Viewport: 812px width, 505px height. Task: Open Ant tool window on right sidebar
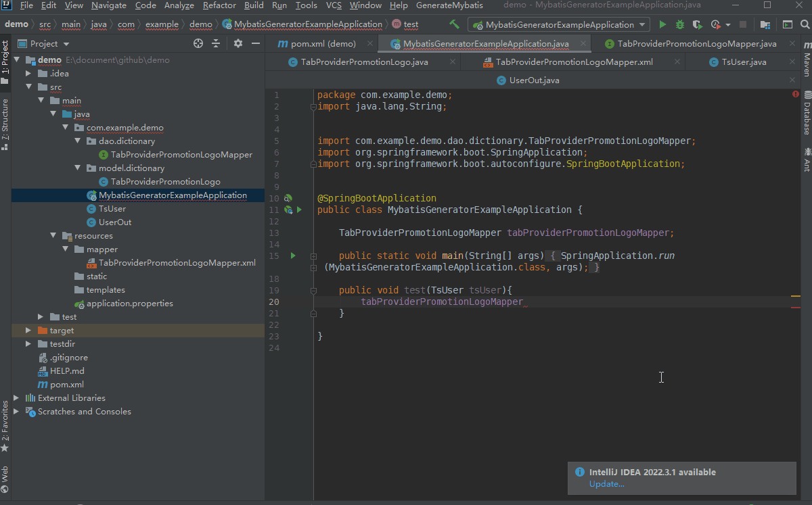(807, 159)
